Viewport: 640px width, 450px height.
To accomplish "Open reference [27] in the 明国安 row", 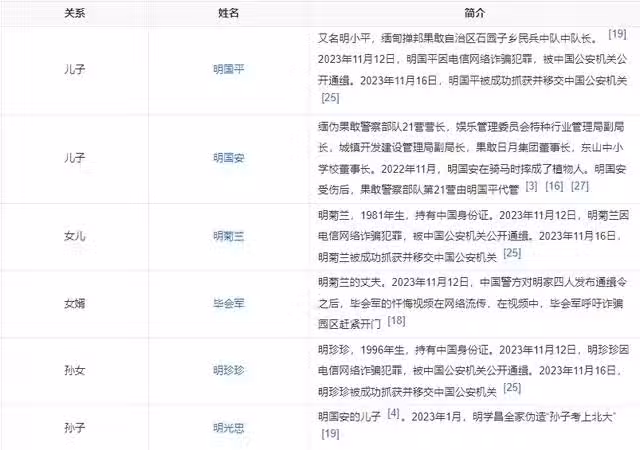I will point(580,186).
